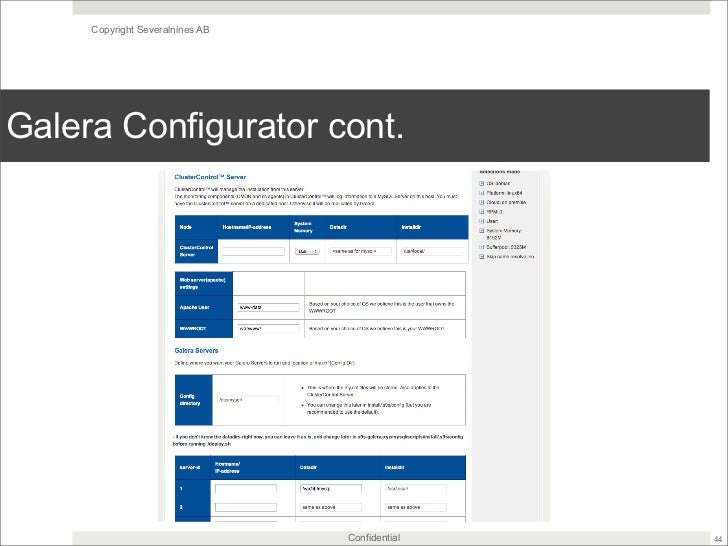Click ClusterControl Server hostname input field
728x546 pixels.
click(254, 251)
